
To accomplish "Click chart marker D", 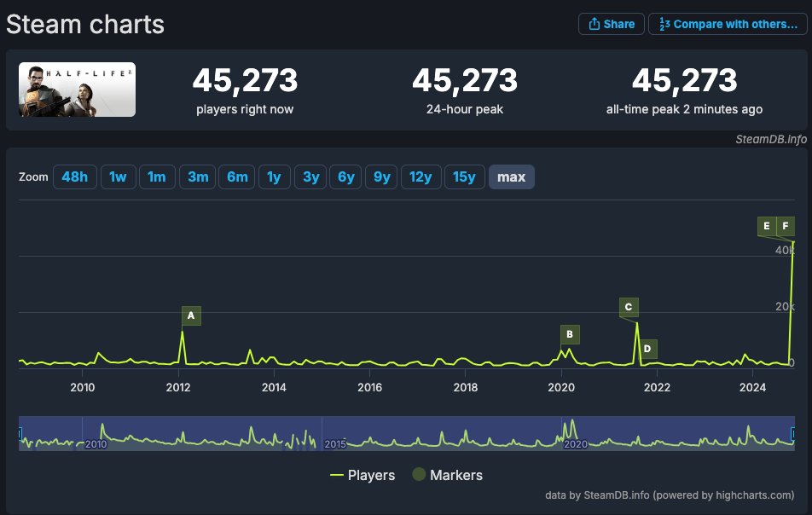I will pos(647,349).
